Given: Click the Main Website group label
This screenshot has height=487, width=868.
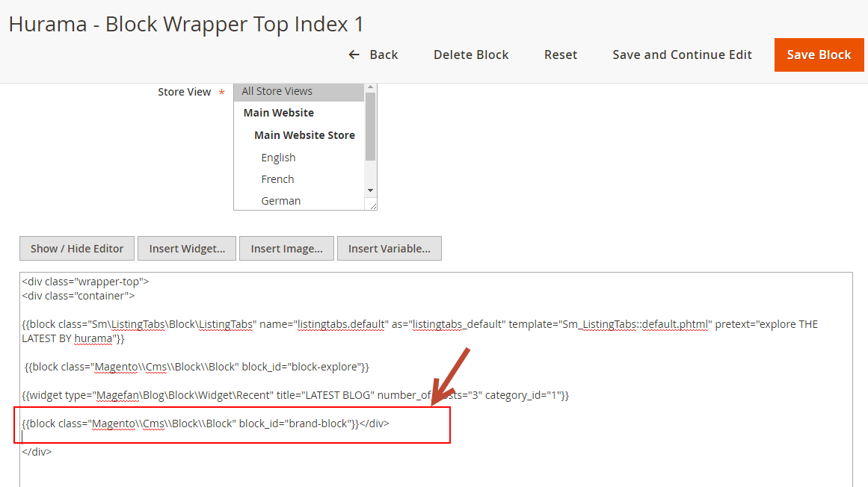Looking at the screenshot, I should (x=278, y=113).
